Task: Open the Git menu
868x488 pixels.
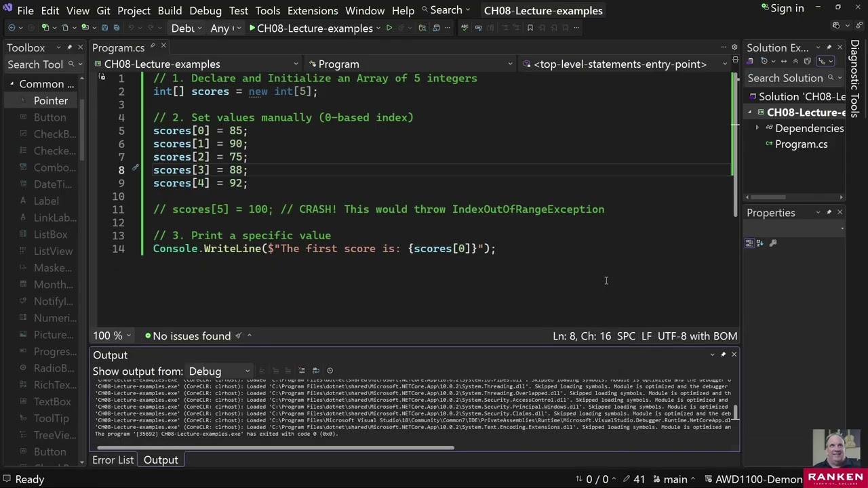Action: pyautogui.click(x=103, y=10)
